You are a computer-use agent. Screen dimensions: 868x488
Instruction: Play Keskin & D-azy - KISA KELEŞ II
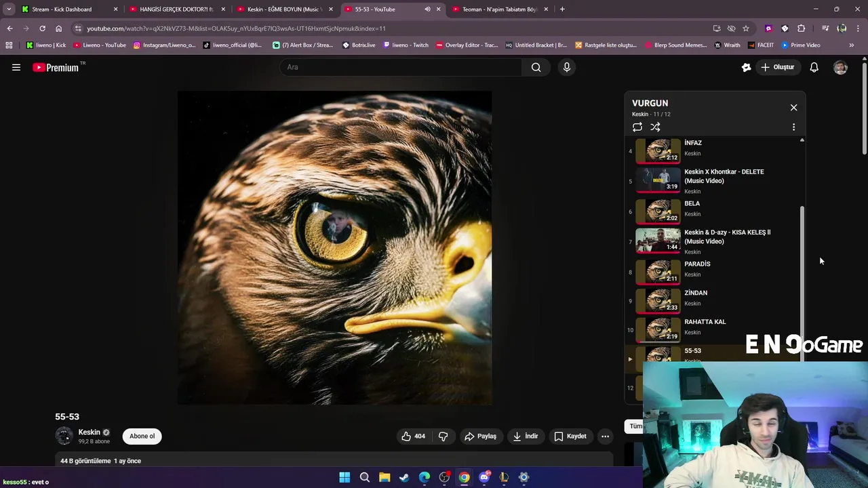click(x=712, y=241)
